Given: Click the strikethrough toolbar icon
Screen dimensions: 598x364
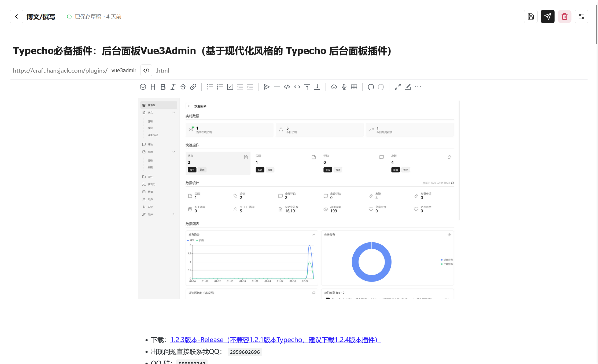Looking at the screenshot, I should coord(183,87).
